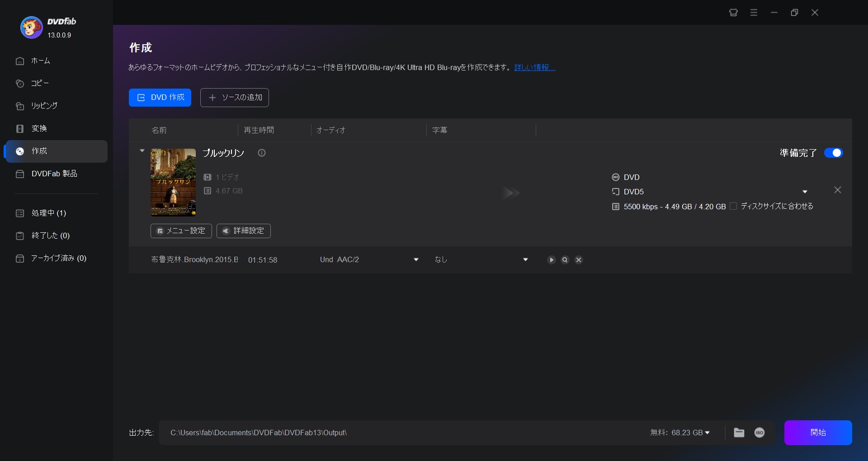Play the preview of the Brooklyn video
Image resolution: width=868 pixels, height=461 pixels.
click(x=551, y=260)
